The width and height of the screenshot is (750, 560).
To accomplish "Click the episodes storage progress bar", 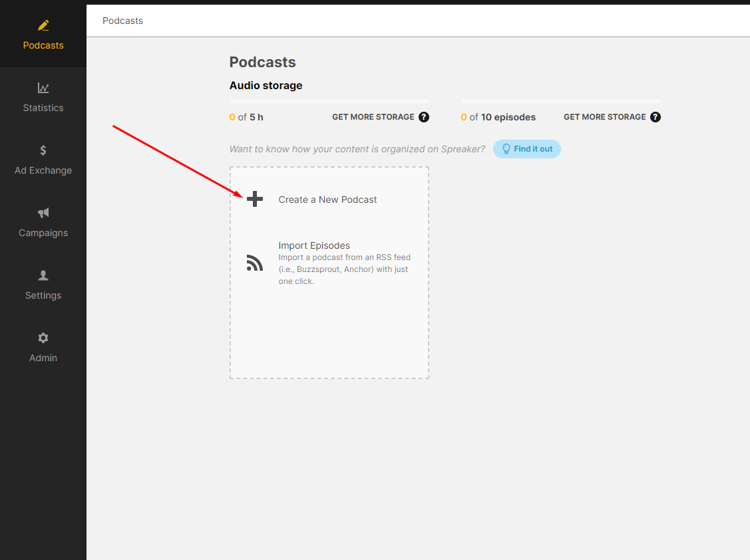I will coord(560,101).
